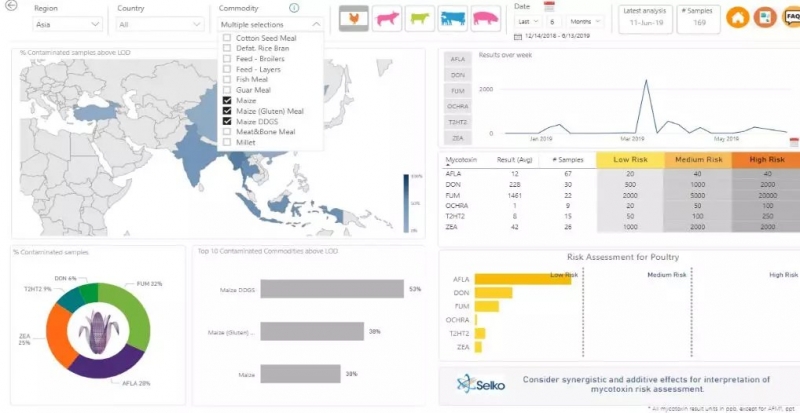
Task: Select the pink sow species icon
Action: (x=485, y=18)
